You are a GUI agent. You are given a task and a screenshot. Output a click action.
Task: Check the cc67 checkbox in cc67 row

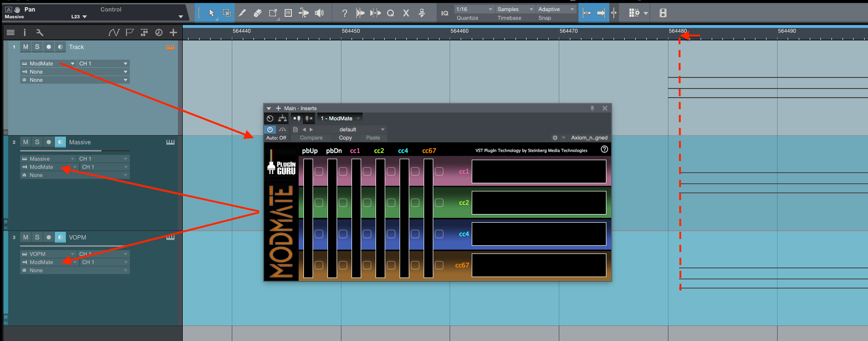click(x=439, y=265)
